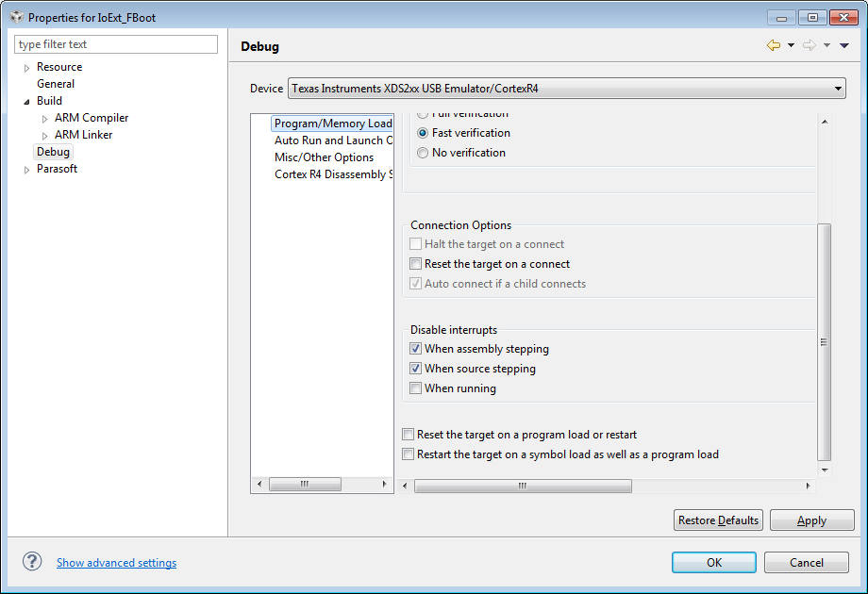
Task: Expand the ARM Compiler tree node
Action: 45,119
